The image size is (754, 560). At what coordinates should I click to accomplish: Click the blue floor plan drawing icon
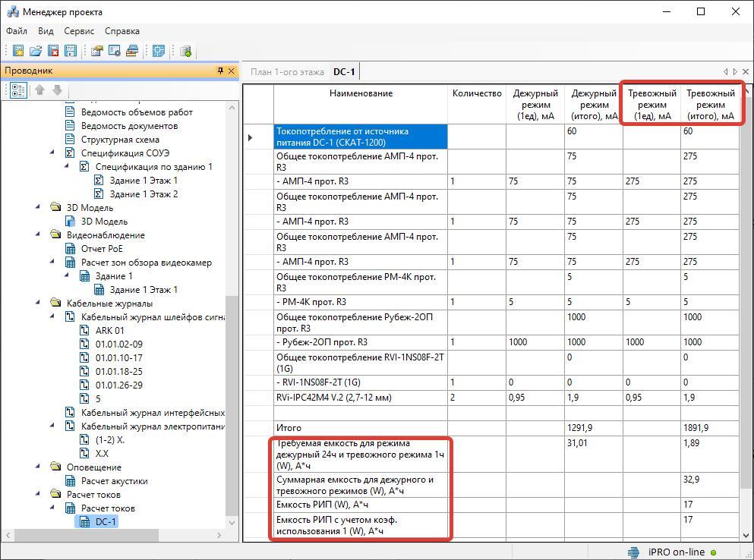(159, 51)
